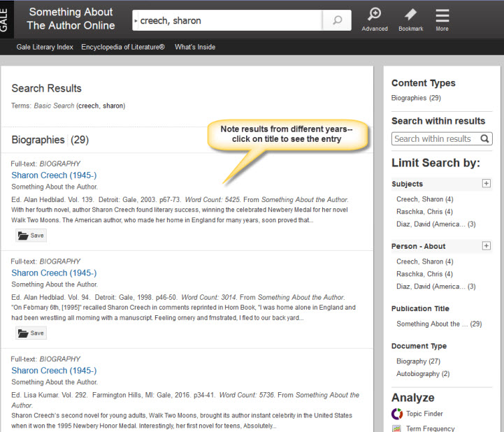Filter Subjects by Raschka, Chris (4)
The width and height of the screenshot is (504, 432).
click(x=424, y=212)
